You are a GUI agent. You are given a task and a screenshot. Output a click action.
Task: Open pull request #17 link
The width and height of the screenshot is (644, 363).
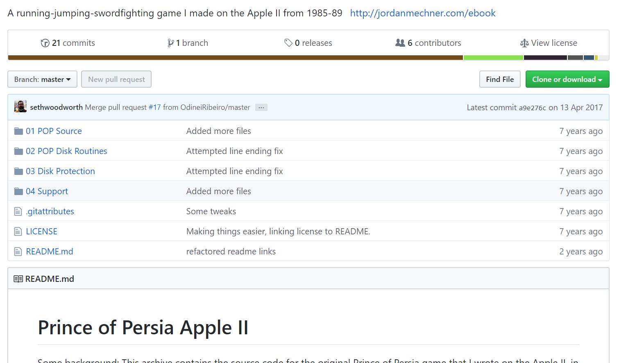click(x=154, y=107)
